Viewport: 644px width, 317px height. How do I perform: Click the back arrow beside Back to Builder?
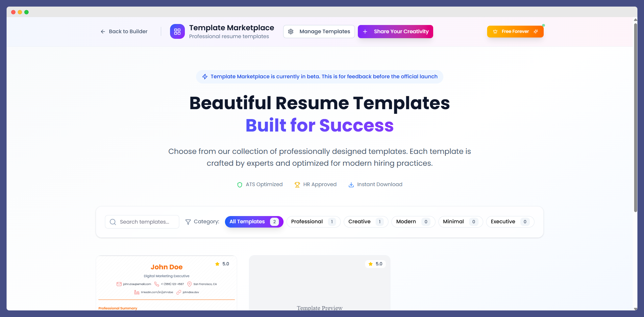tap(102, 31)
